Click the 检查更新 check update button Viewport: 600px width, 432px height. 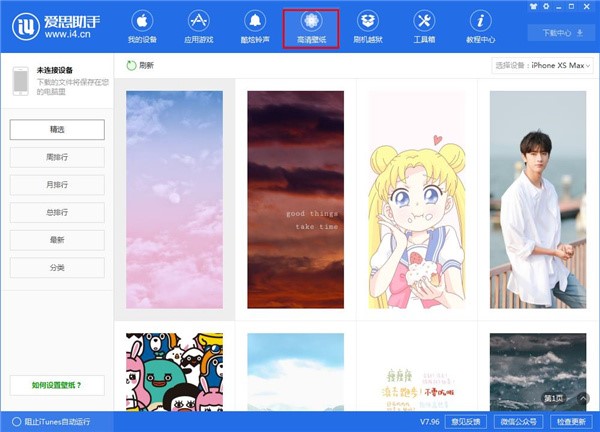[572, 422]
